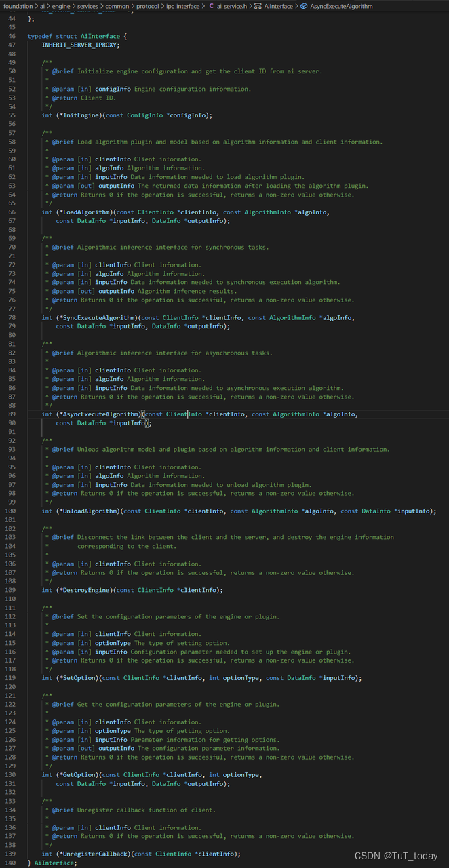
Task: Select ai_service.h in the breadcrumb
Action: coord(232,5)
